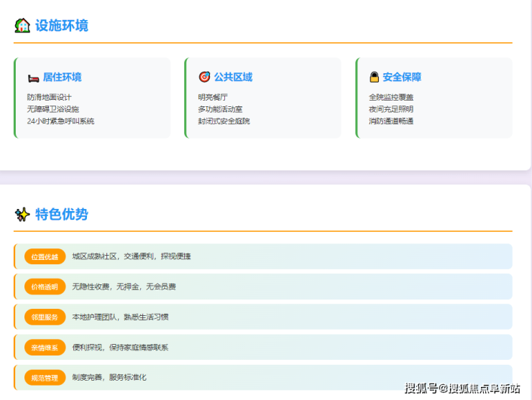
Task: Select the 特色优势 section heading
Action: click(62, 214)
